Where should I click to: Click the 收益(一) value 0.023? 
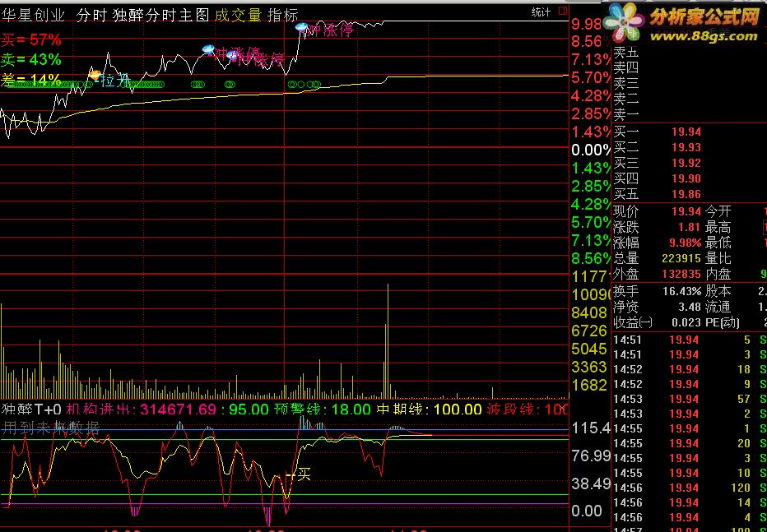[x=686, y=323]
